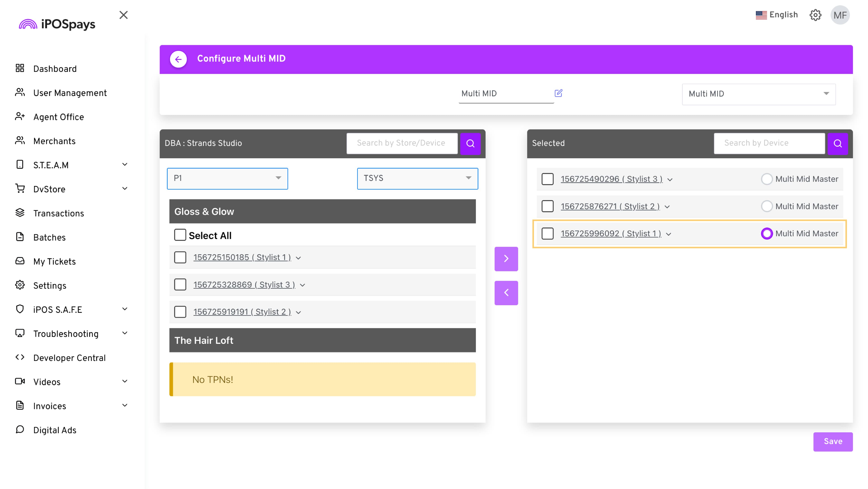Move devices right with the arrow button
Image resolution: width=868 pixels, height=489 pixels.
(506, 259)
